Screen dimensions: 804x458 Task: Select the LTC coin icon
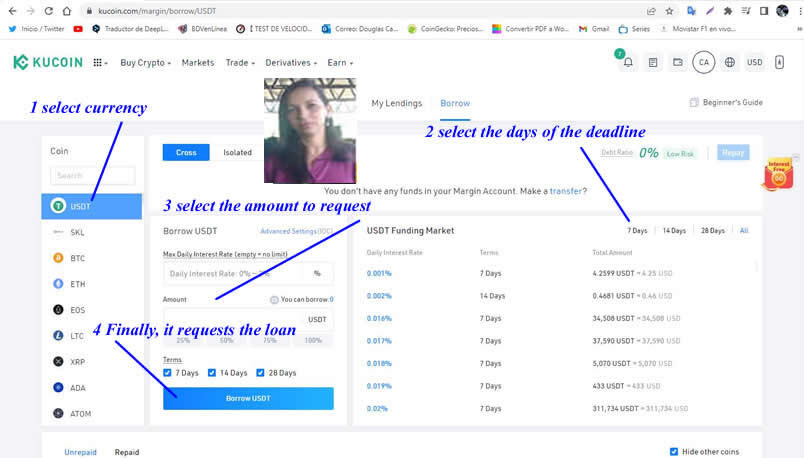pos(58,335)
